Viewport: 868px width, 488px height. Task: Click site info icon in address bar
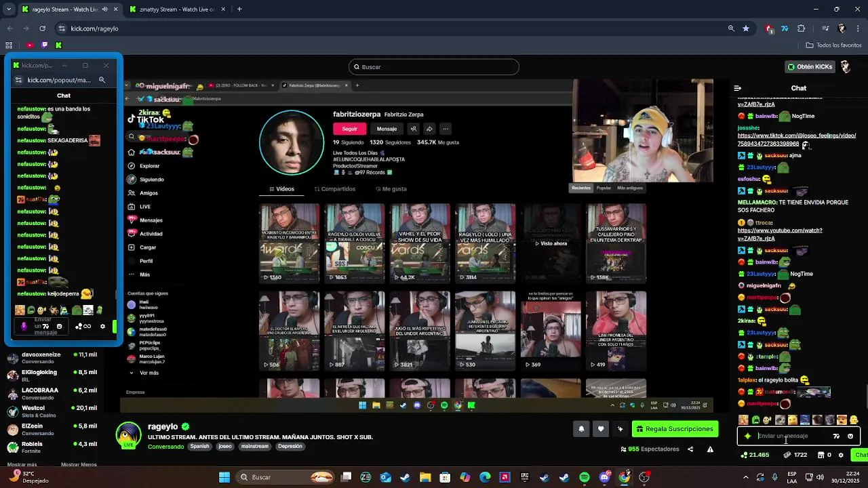62,28
